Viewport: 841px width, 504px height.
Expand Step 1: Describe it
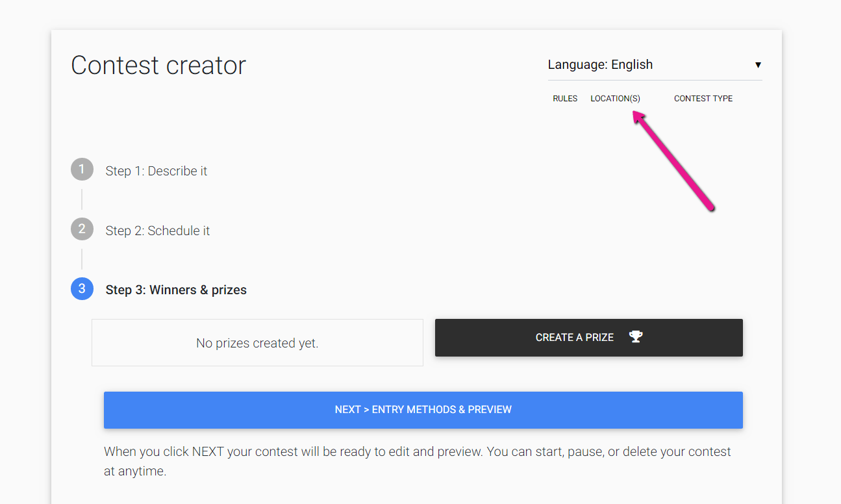(157, 171)
